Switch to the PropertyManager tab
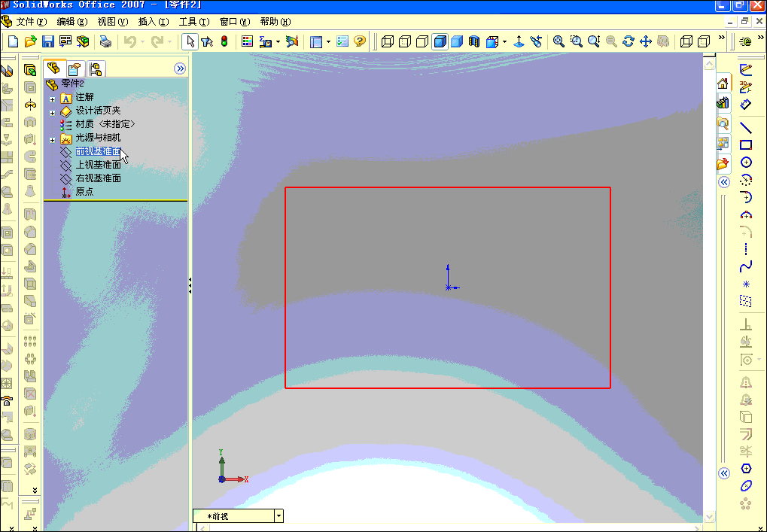This screenshot has width=767, height=532. point(75,69)
